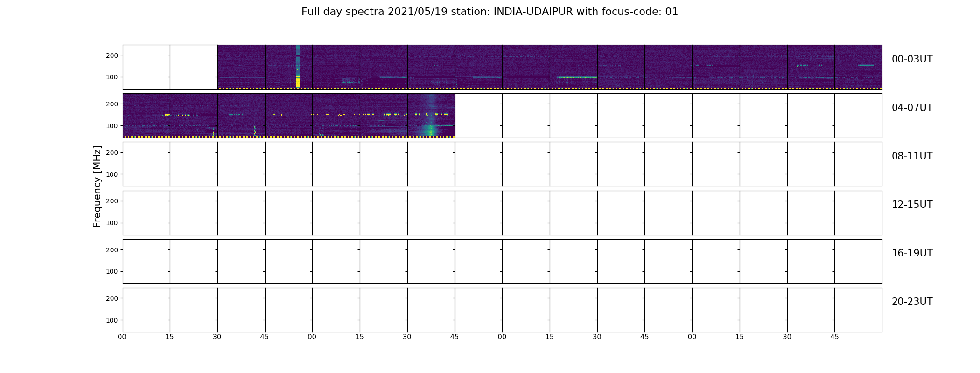Click the 08-11UT row label
The image size is (980, 373).
912,156
